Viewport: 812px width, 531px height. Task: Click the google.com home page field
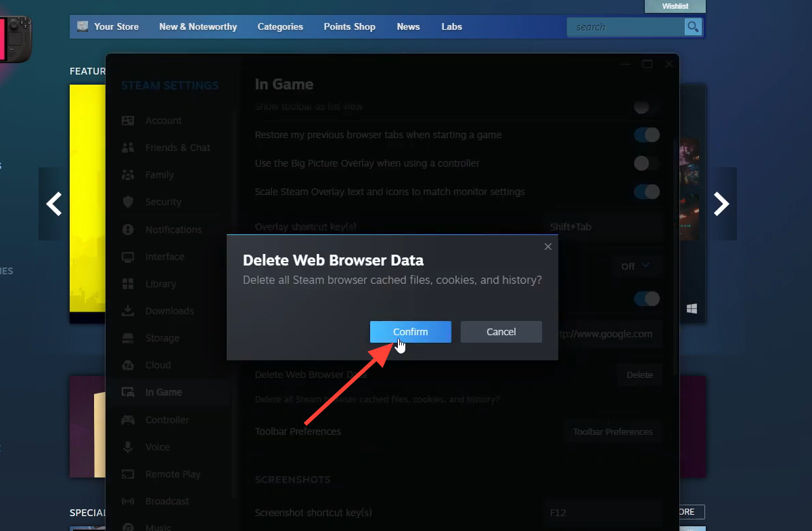tap(610, 334)
